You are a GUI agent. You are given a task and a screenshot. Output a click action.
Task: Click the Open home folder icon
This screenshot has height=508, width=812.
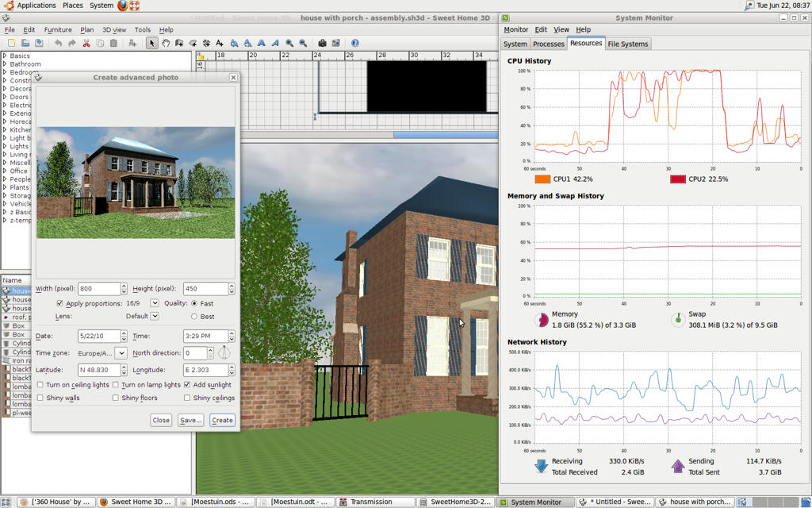coord(25,43)
